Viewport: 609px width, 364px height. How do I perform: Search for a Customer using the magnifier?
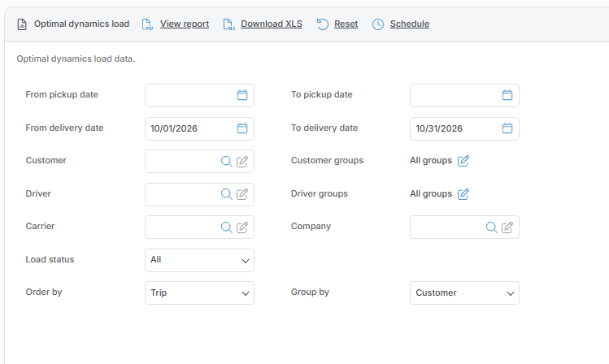(x=226, y=162)
